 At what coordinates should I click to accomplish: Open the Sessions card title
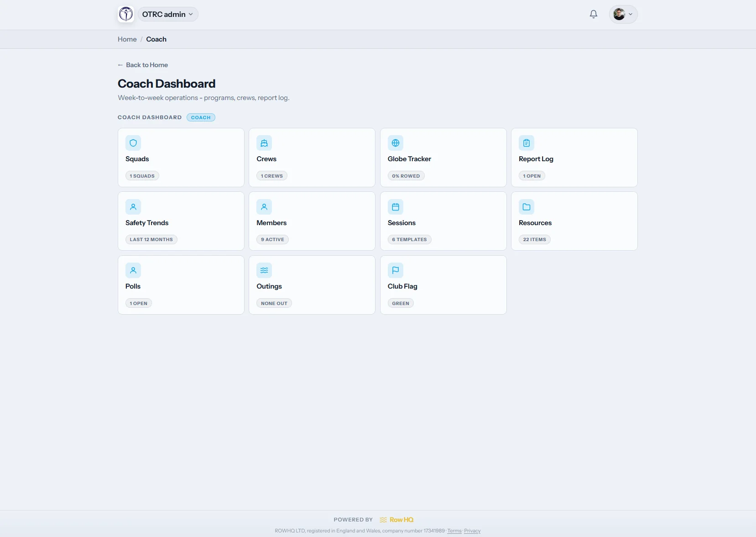(x=401, y=223)
